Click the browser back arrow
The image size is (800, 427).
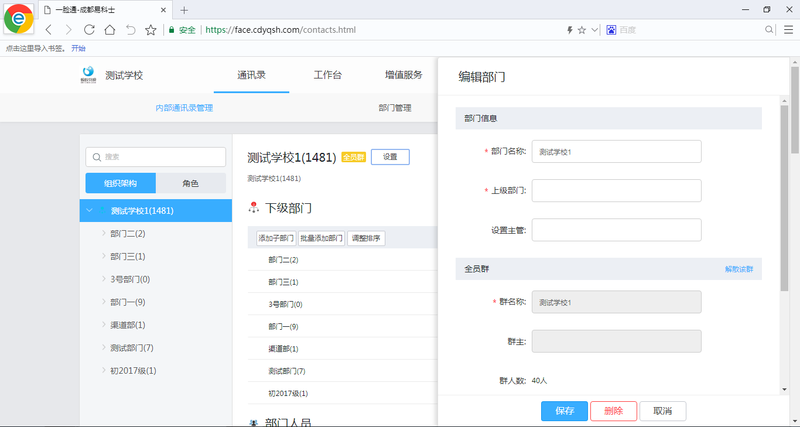tap(49, 30)
